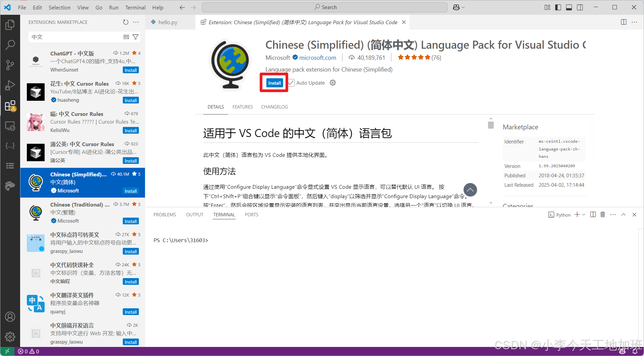Split the editor right

click(624, 22)
